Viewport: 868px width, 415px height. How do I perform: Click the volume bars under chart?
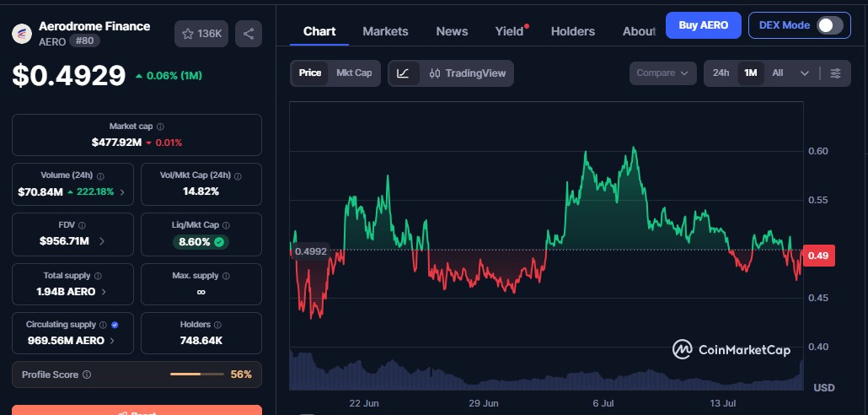546,370
